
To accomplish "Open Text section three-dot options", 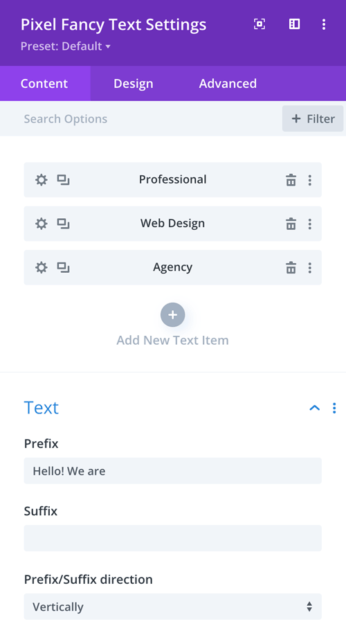I will tap(334, 408).
